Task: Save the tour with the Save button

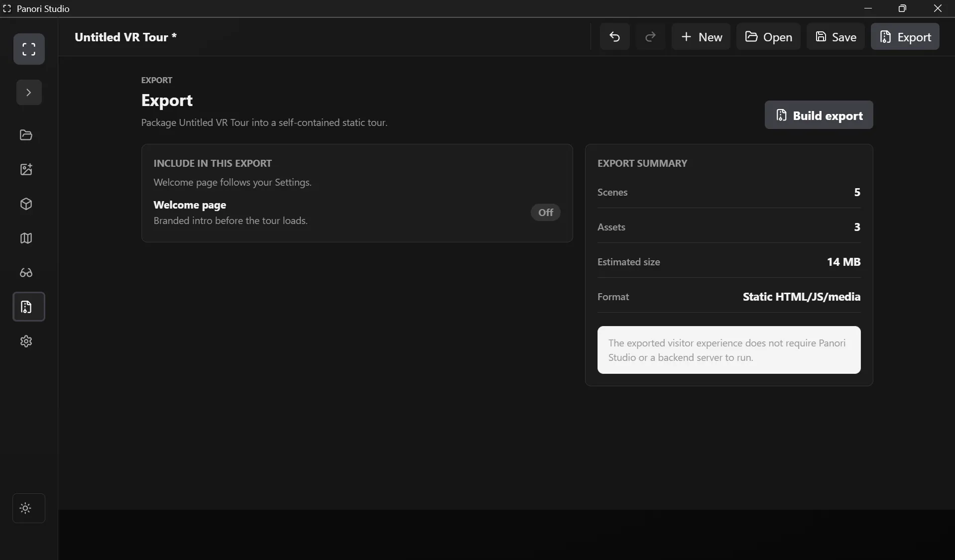Action: [836, 36]
